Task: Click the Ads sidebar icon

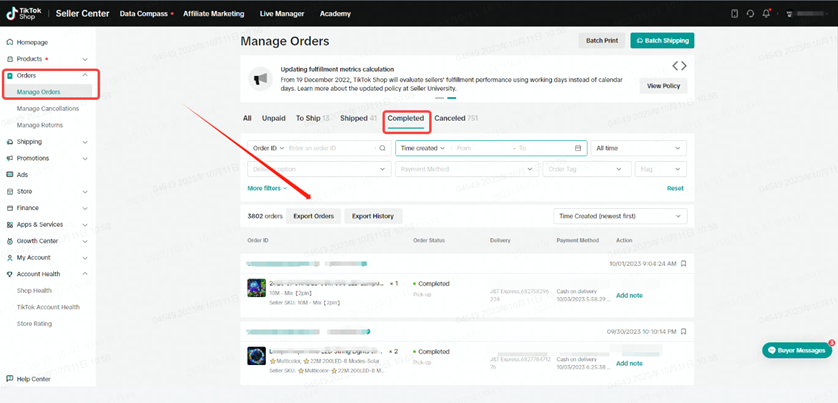Action: pos(10,175)
